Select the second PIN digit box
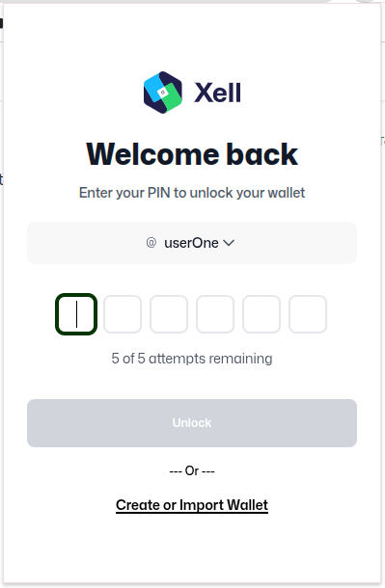Viewport: 385px width, 588px height. pos(123,314)
